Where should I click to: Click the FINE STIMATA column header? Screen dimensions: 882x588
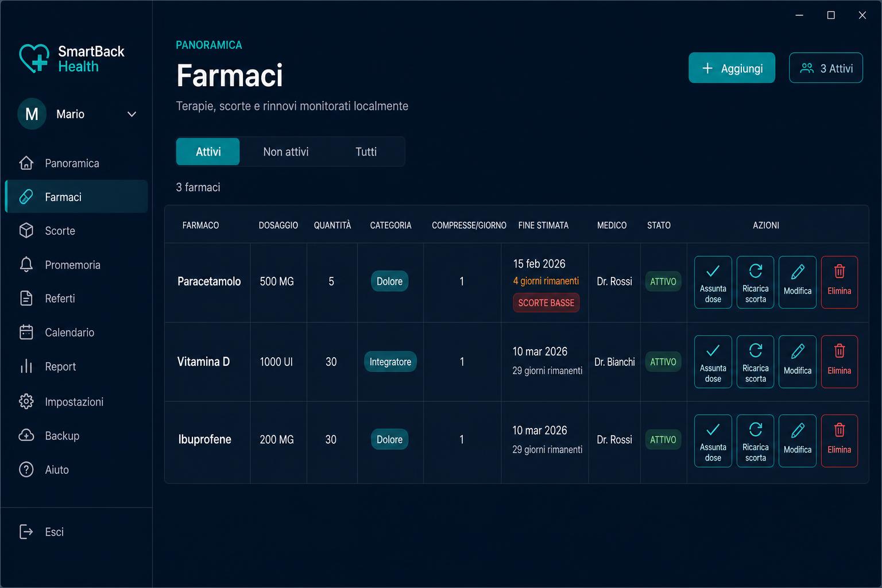[x=543, y=225]
